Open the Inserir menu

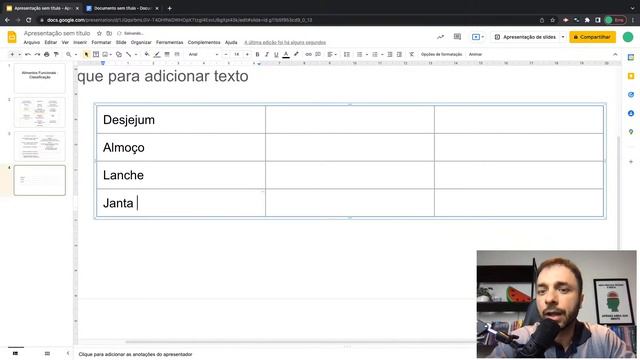80,42
